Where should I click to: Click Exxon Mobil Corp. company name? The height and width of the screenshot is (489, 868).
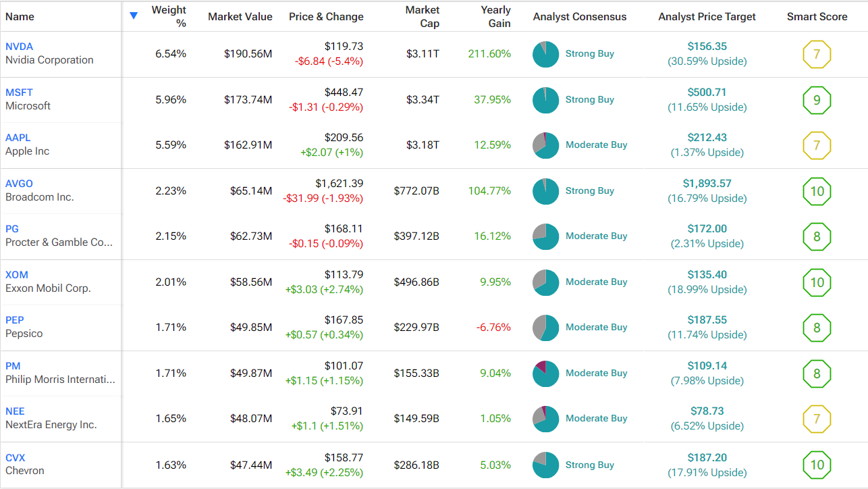48,288
